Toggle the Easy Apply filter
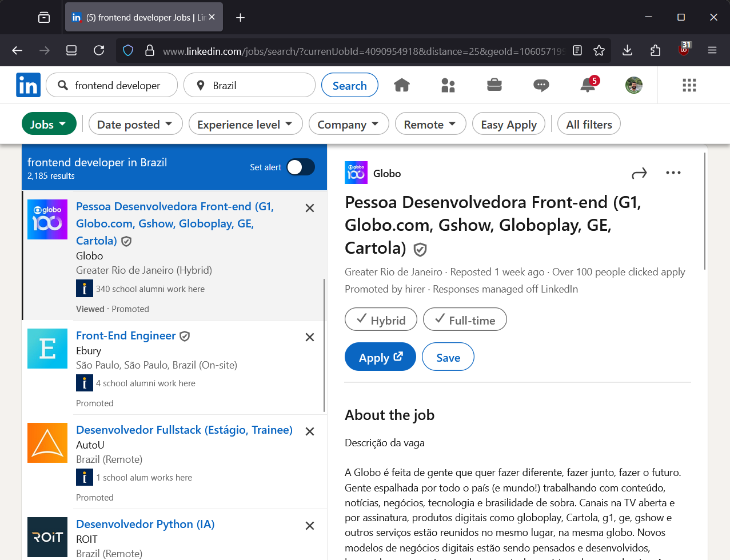 [x=509, y=124]
